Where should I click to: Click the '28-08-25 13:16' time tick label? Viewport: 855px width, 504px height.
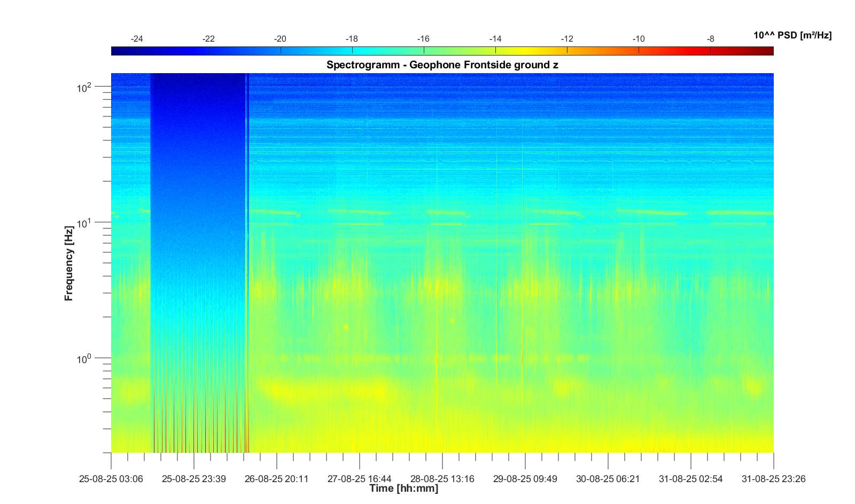point(442,479)
